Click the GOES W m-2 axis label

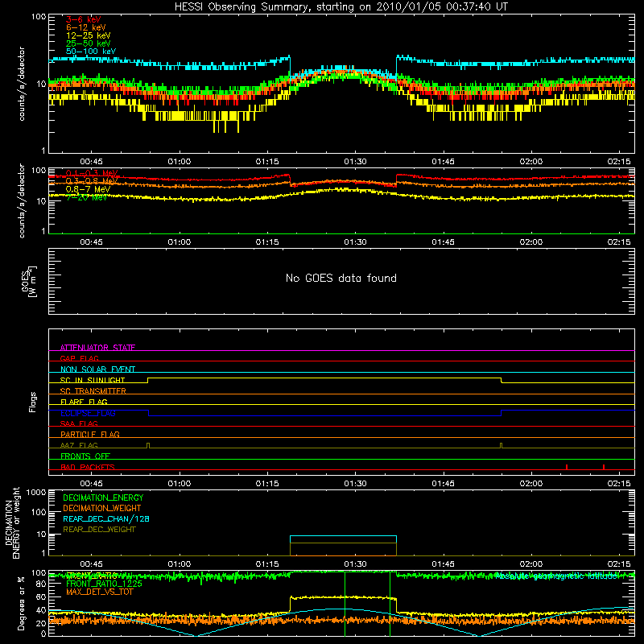click(29, 282)
